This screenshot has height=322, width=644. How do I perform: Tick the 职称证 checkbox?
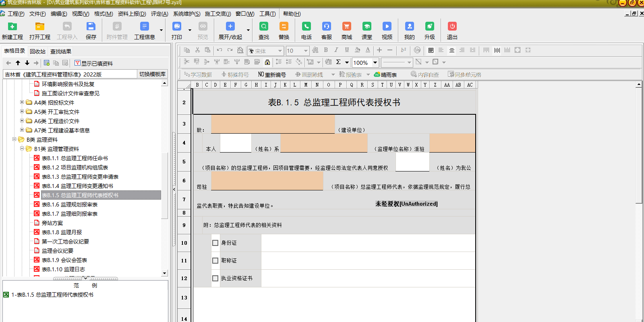215,261
